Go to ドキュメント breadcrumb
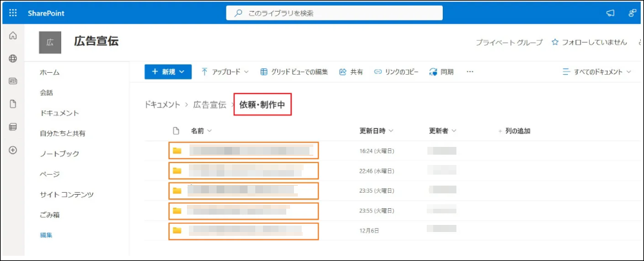Screen dimensions: 644x261 click(162, 104)
